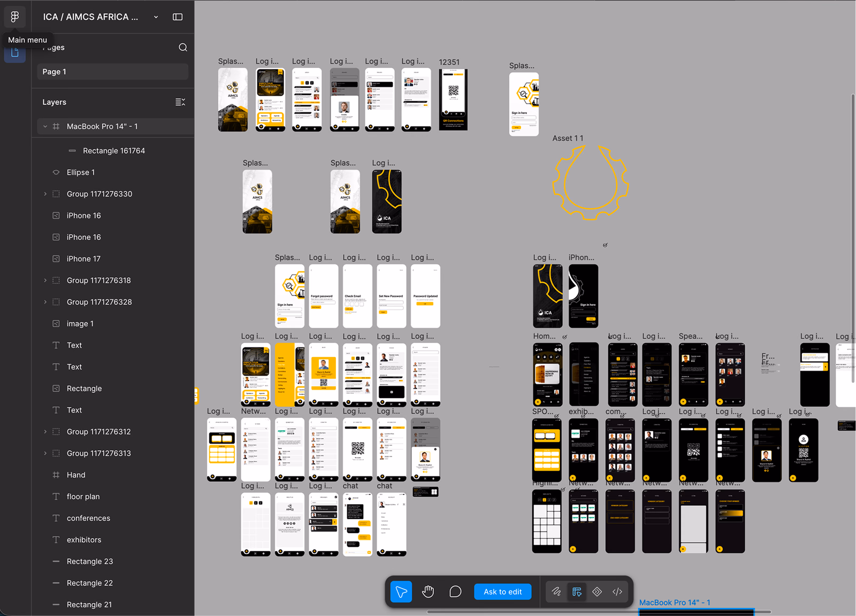Switch to Design mode in bottom toolbar
This screenshot has height=616, width=856.
pyautogui.click(x=577, y=591)
